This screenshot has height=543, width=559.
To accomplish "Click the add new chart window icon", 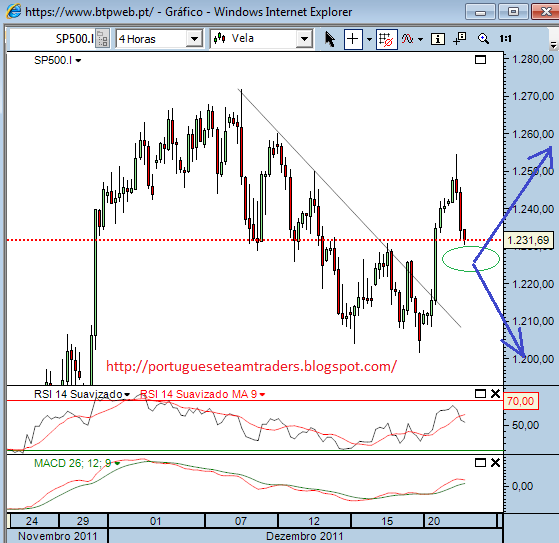I will point(460,39).
